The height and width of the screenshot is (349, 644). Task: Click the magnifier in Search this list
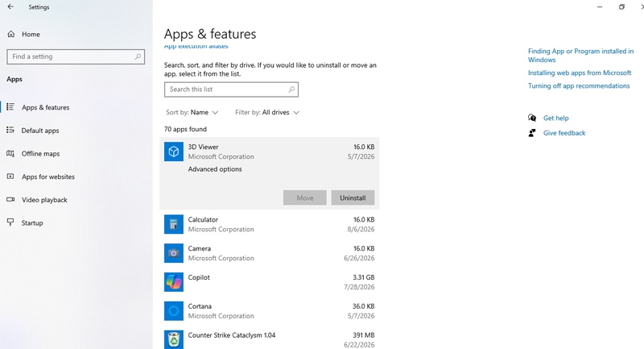click(291, 89)
